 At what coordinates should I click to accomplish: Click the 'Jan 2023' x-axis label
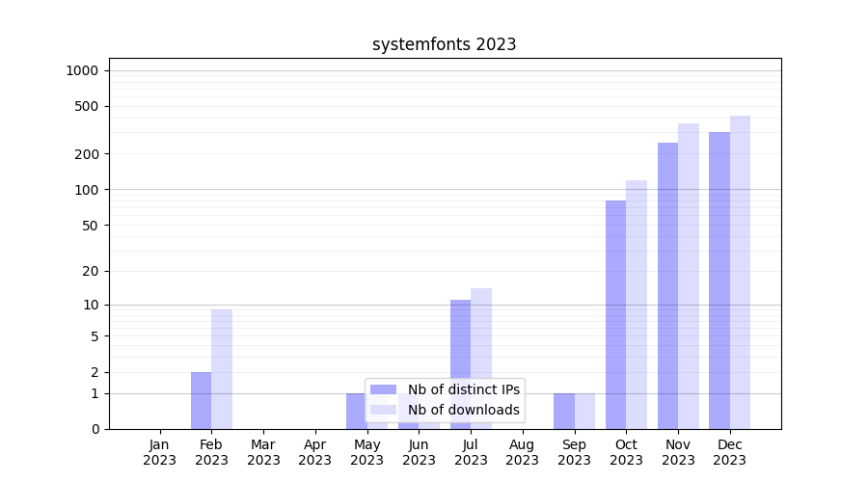[x=160, y=452]
